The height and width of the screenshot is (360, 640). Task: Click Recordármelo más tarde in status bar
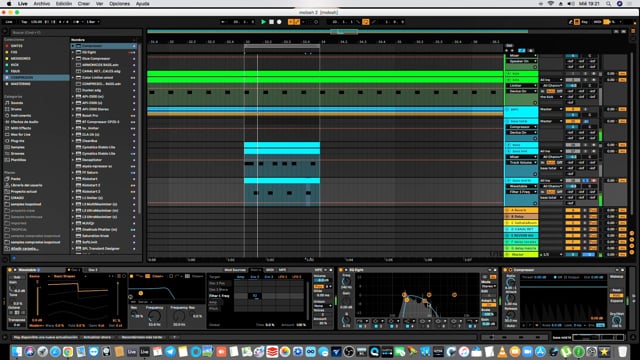142,337
